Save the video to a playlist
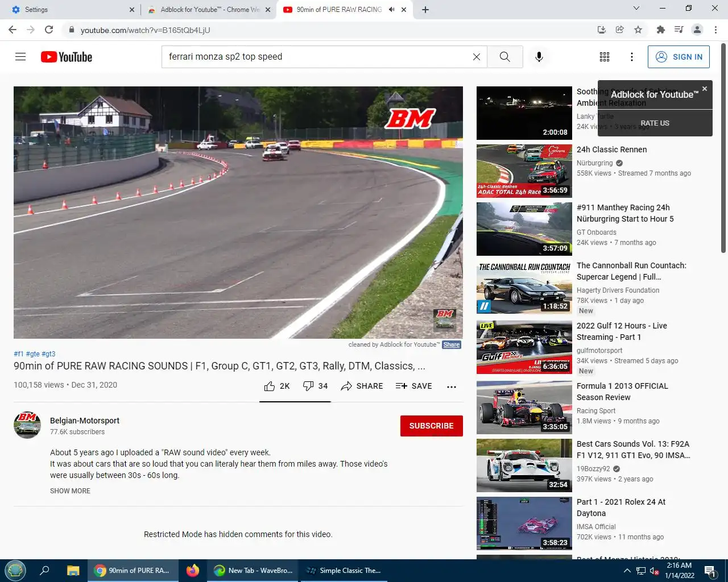The image size is (728, 582). coord(414,386)
